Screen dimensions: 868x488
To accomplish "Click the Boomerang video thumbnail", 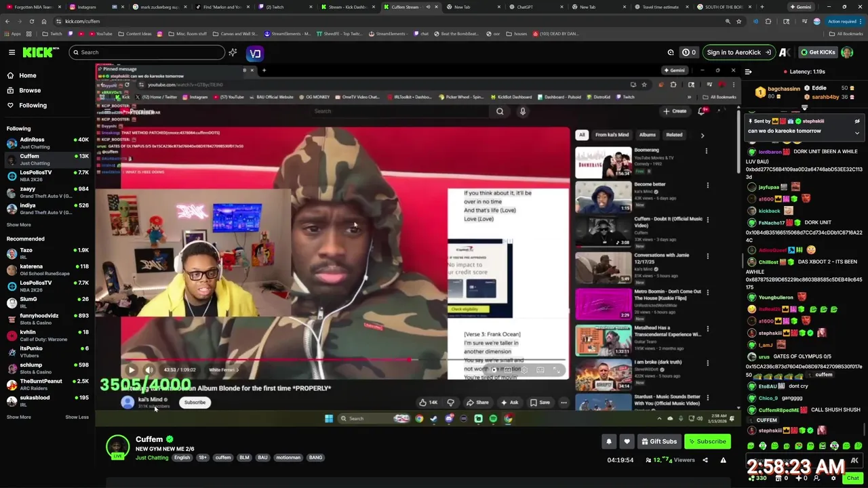I will [x=603, y=163].
